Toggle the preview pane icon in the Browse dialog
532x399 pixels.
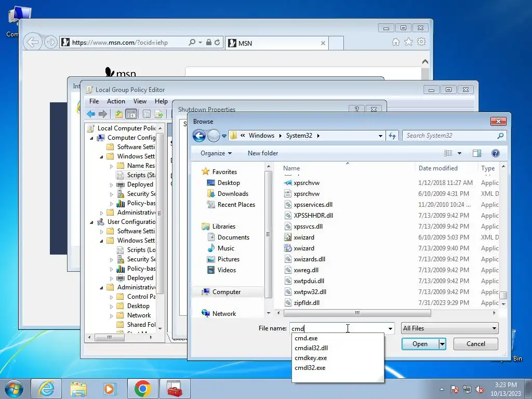477,153
